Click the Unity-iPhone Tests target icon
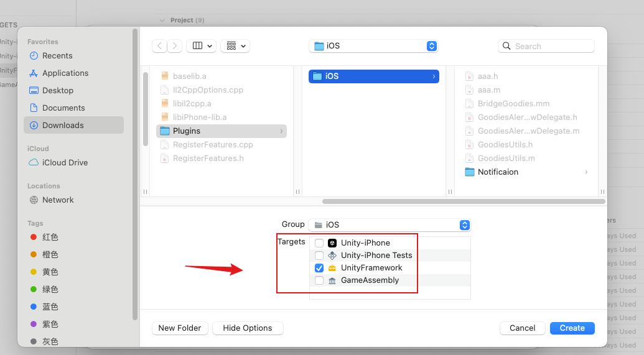The width and height of the screenshot is (644, 355). 332,256
